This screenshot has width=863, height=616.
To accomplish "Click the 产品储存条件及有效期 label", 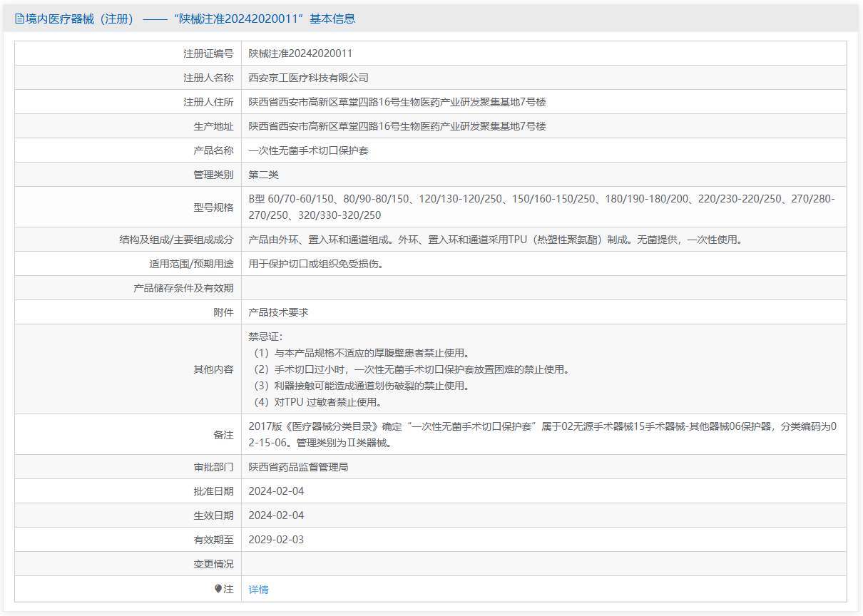I will [183, 288].
